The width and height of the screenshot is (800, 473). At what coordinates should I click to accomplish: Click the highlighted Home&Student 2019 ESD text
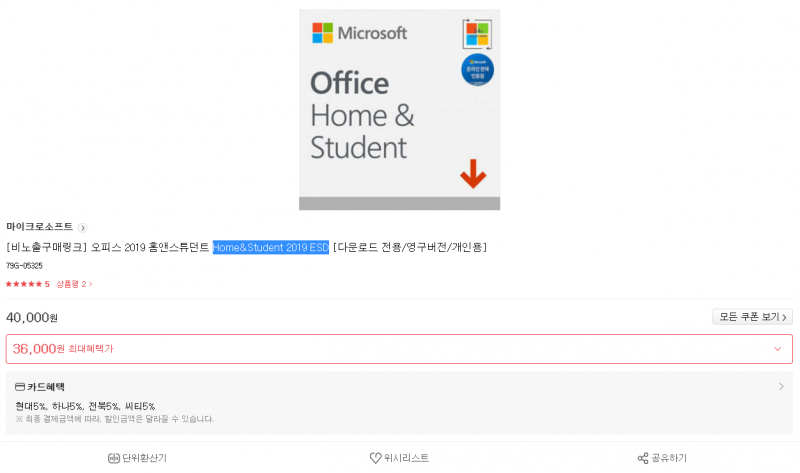270,247
